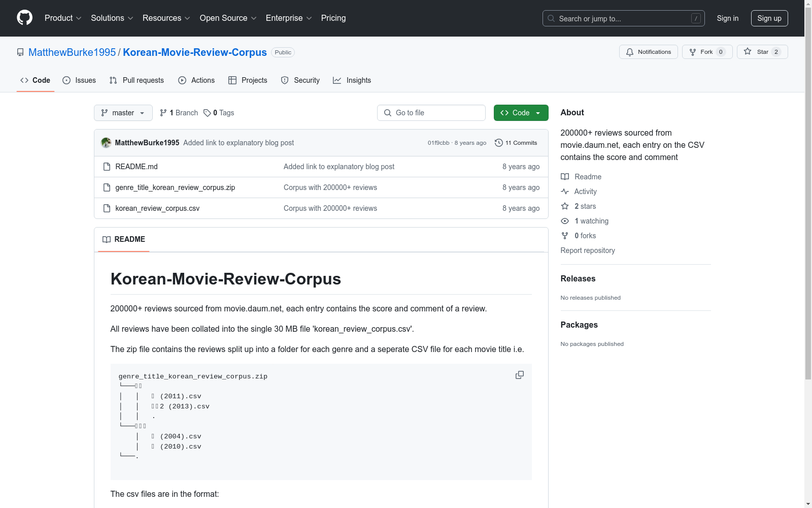Open genre_title_korean_review_corpus.zip file

(175, 187)
